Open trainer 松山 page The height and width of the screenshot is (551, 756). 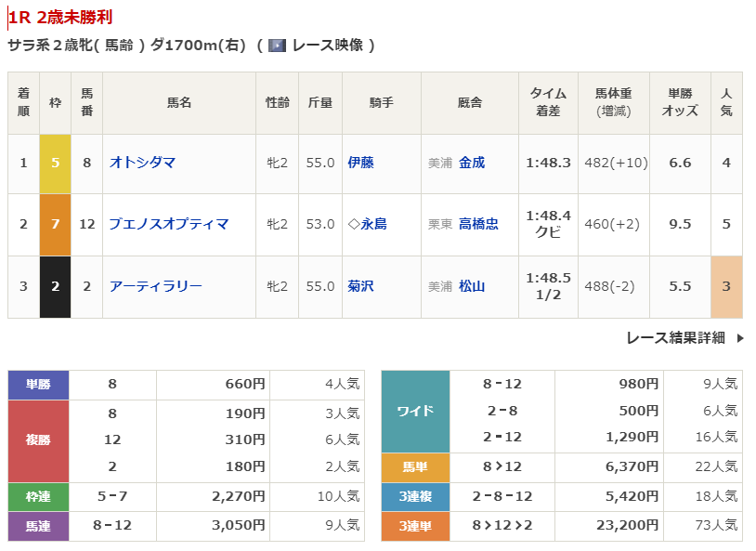[472, 286]
